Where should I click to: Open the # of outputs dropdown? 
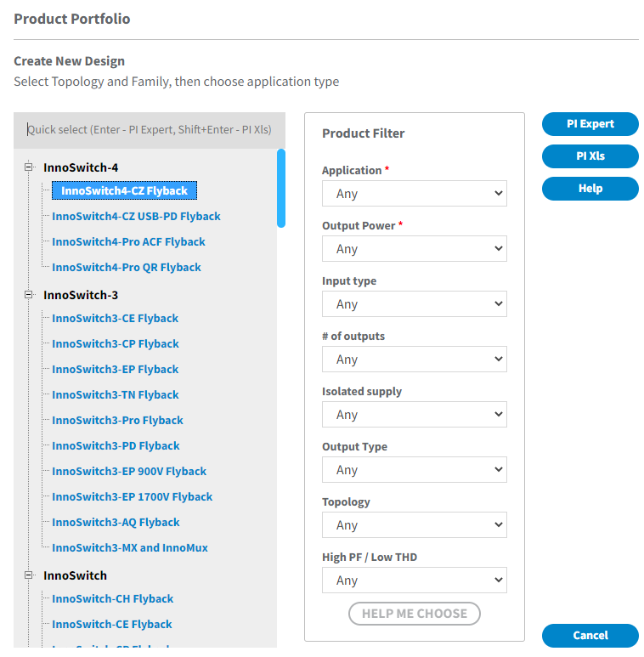pyautogui.click(x=414, y=359)
